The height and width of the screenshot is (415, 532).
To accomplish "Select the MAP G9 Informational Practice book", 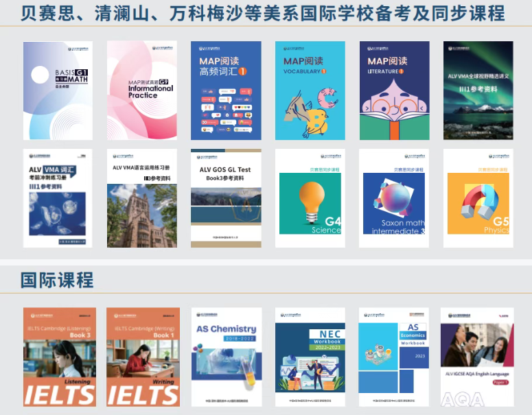I will 142,91.
